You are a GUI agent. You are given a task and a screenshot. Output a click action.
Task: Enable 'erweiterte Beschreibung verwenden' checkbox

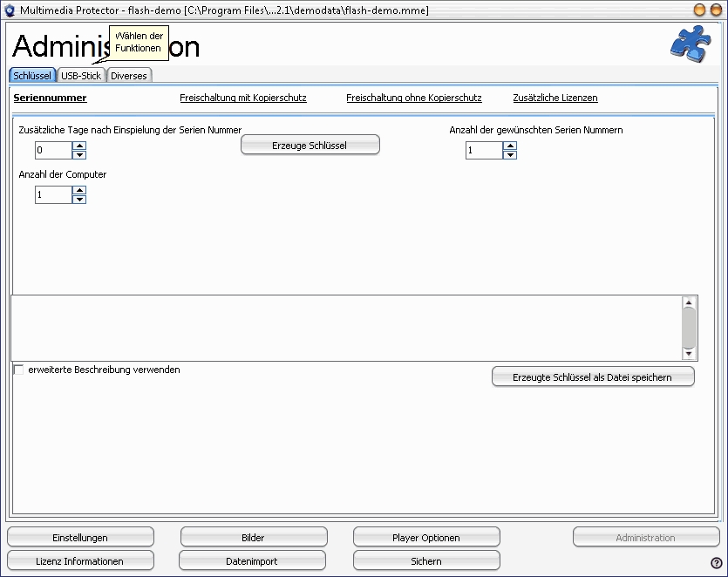pos(19,370)
